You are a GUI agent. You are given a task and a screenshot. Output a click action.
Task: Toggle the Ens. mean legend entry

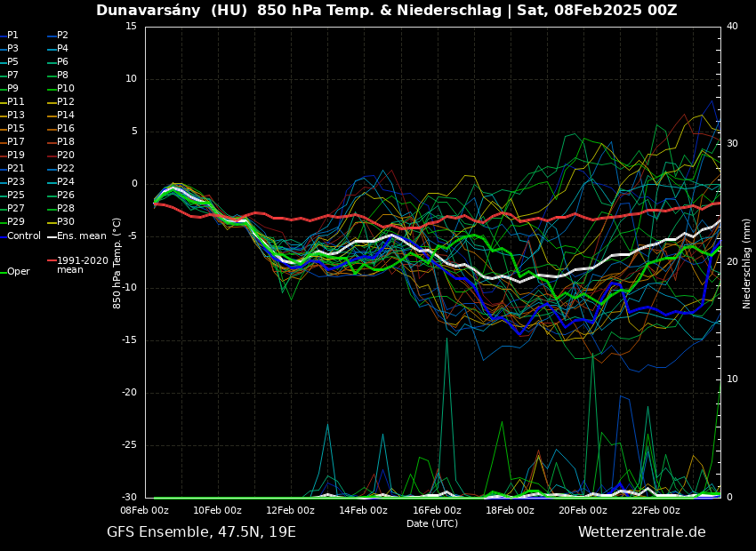[81, 236]
